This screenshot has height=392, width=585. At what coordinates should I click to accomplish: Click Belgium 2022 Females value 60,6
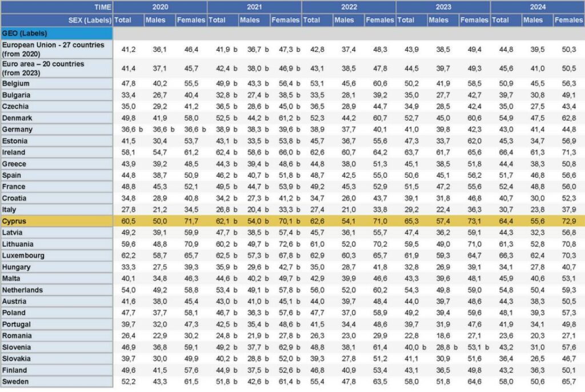tap(380, 83)
